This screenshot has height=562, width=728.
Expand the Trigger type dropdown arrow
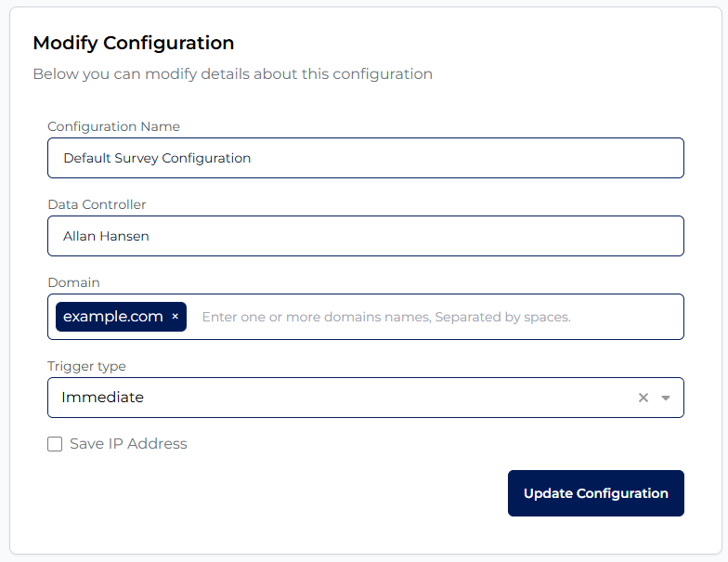point(666,398)
